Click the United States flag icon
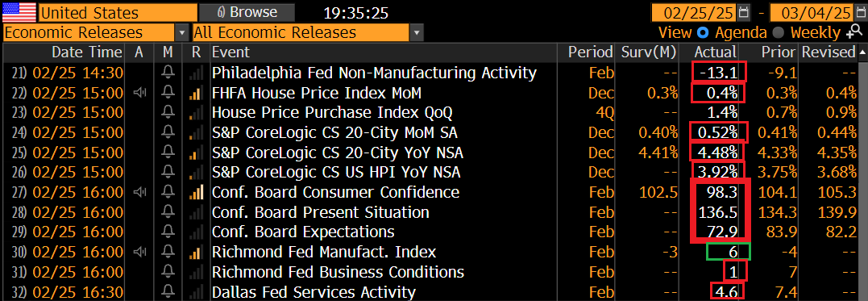Screen dimensions: 868x301 (20, 11)
